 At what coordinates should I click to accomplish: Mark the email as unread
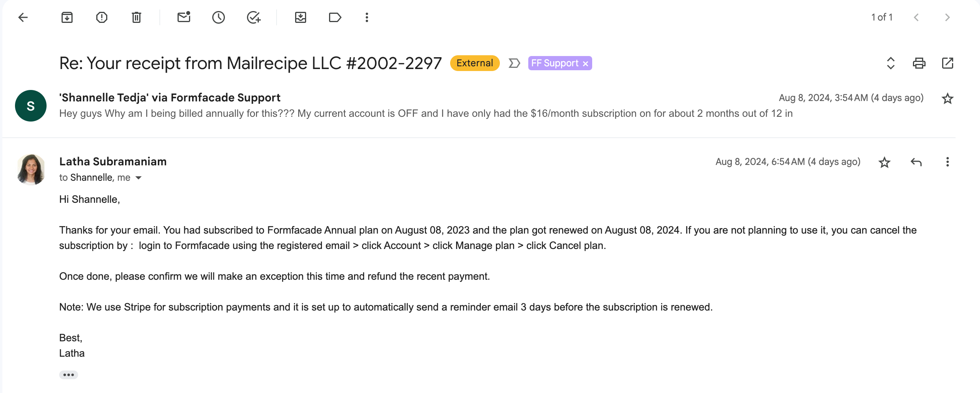pyautogui.click(x=184, y=17)
